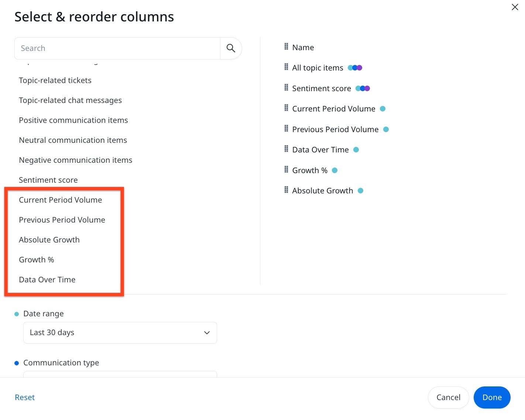Grab the drag handle of selected Data Over Time
Screen dimensions: 525x420
coord(286,149)
